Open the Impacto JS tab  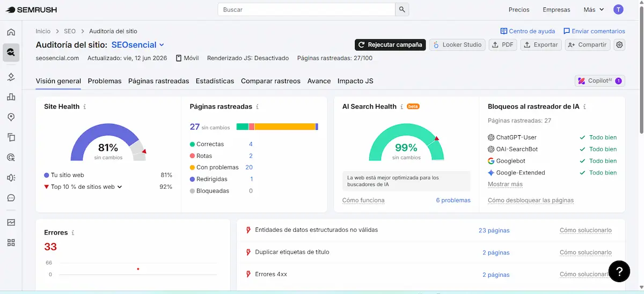[355, 81]
